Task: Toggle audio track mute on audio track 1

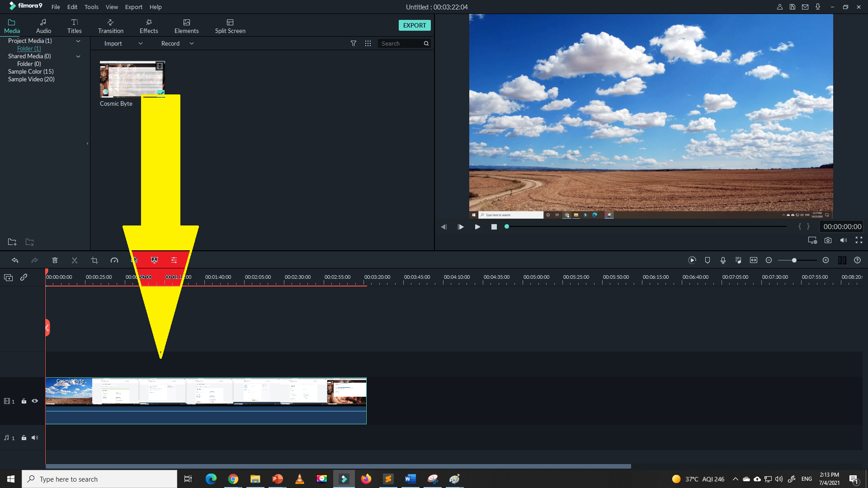Action: 34,437
